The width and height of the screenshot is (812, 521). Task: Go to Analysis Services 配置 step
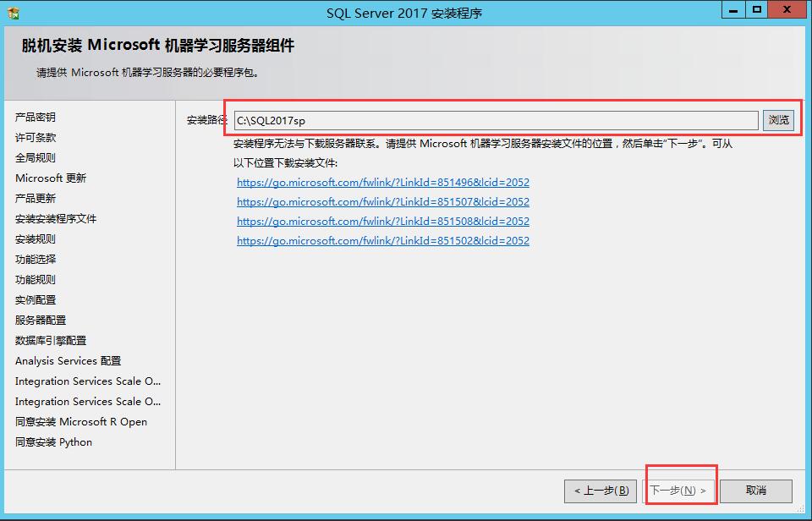click(68, 360)
